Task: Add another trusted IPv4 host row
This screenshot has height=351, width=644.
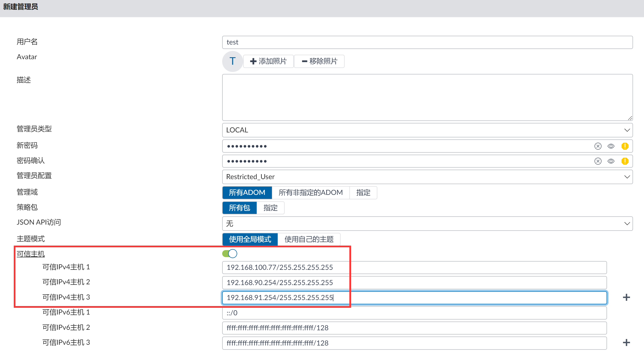Action: (626, 297)
